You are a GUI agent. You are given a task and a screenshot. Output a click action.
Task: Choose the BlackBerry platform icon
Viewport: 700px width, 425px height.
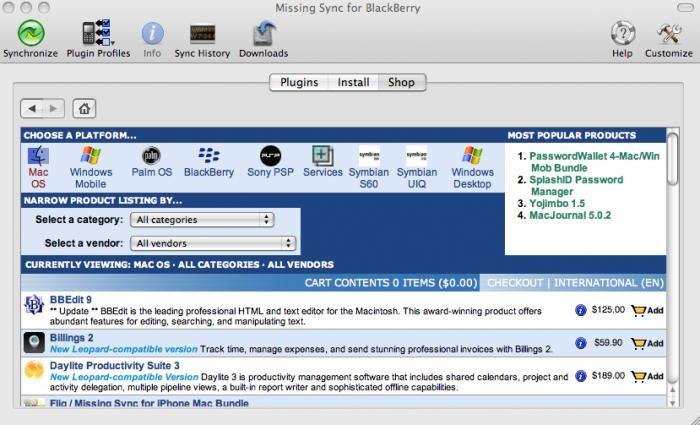tap(208, 156)
